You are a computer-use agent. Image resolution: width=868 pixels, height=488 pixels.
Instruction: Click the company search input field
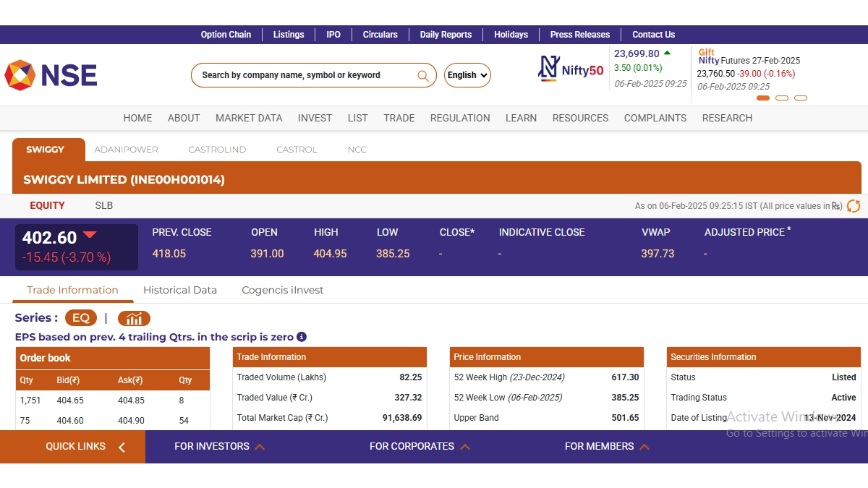pos(304,75)
